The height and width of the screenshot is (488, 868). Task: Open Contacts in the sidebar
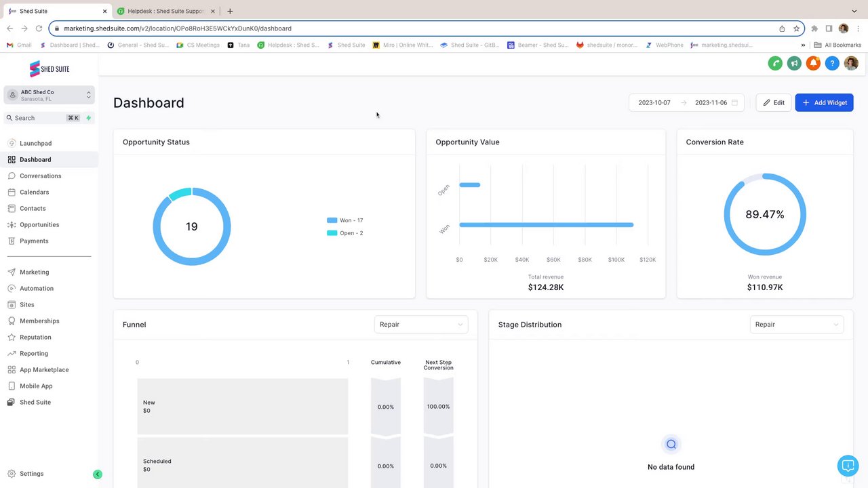49,209
